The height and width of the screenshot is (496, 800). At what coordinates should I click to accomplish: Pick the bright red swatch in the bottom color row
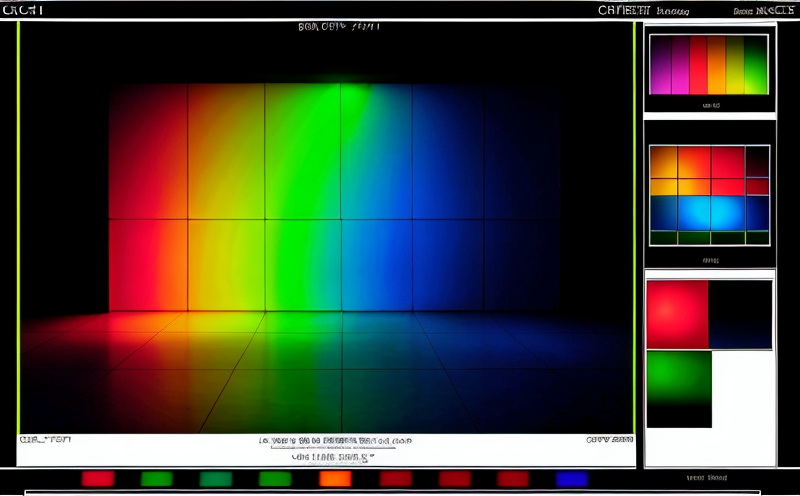98,479
